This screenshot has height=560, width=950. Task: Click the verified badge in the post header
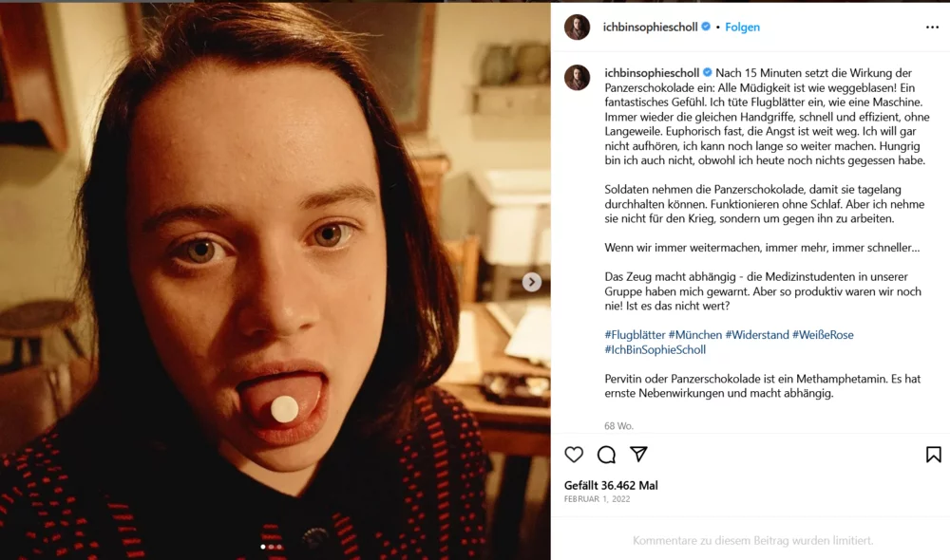706,28
